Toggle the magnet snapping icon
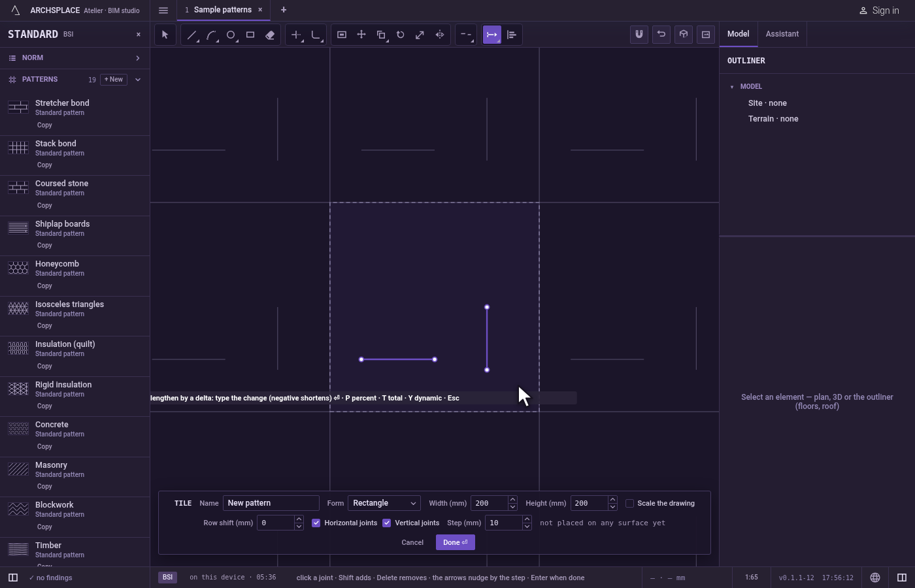 tap(639, 35)
